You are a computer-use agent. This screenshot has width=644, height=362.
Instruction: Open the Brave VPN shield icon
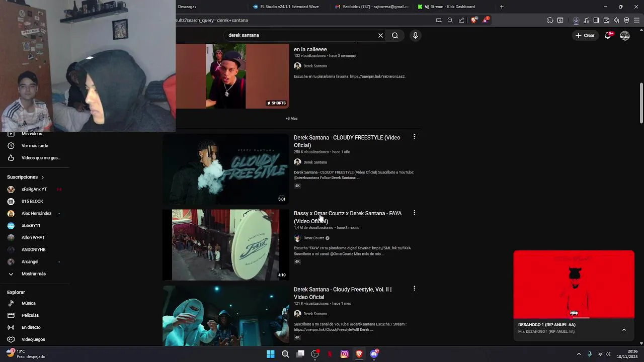pos(626,20)
